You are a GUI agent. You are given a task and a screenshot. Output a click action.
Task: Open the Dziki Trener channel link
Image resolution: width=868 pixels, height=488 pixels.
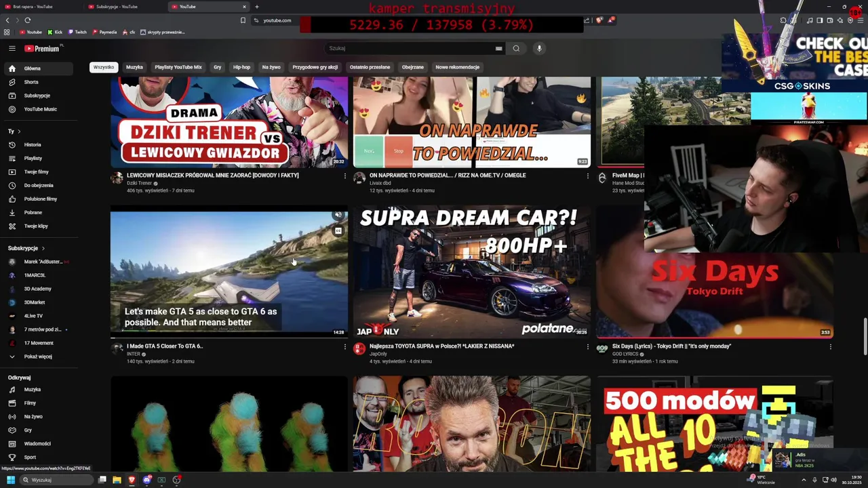click(x=140, y=183)
